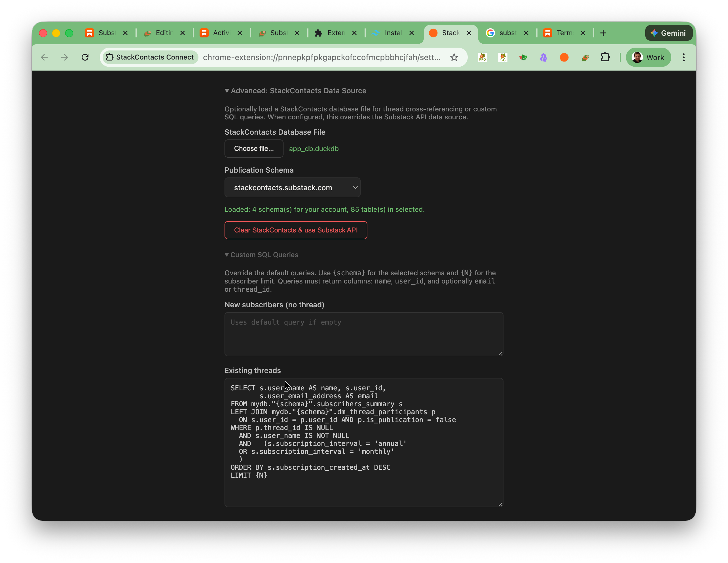Click the bookmark star icon

454,57
